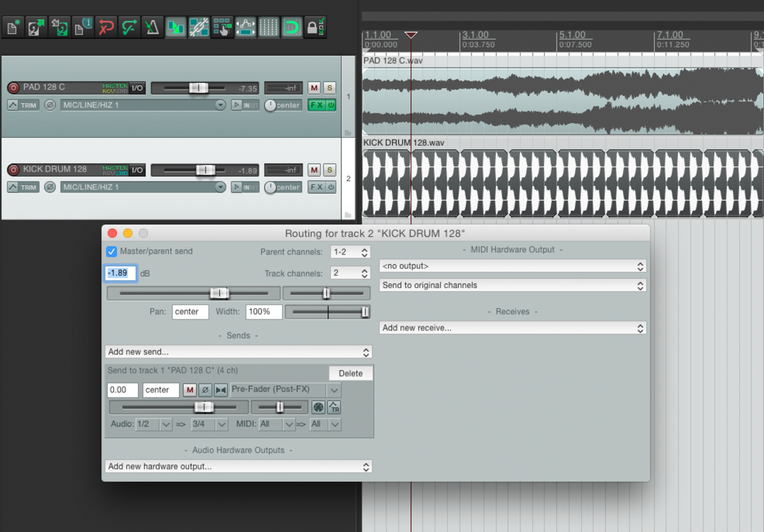Uncheck the Master/parent send checkbox
This screenshot has width=764, height=532.
coord(112,251)
